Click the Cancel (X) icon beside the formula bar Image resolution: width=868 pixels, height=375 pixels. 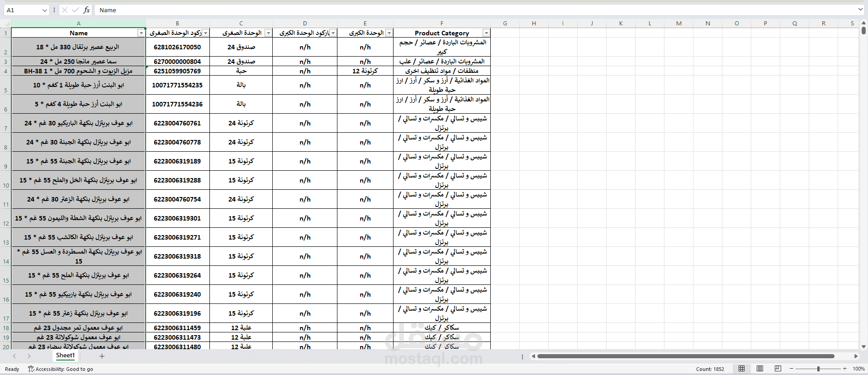click(x=65, y=10)
